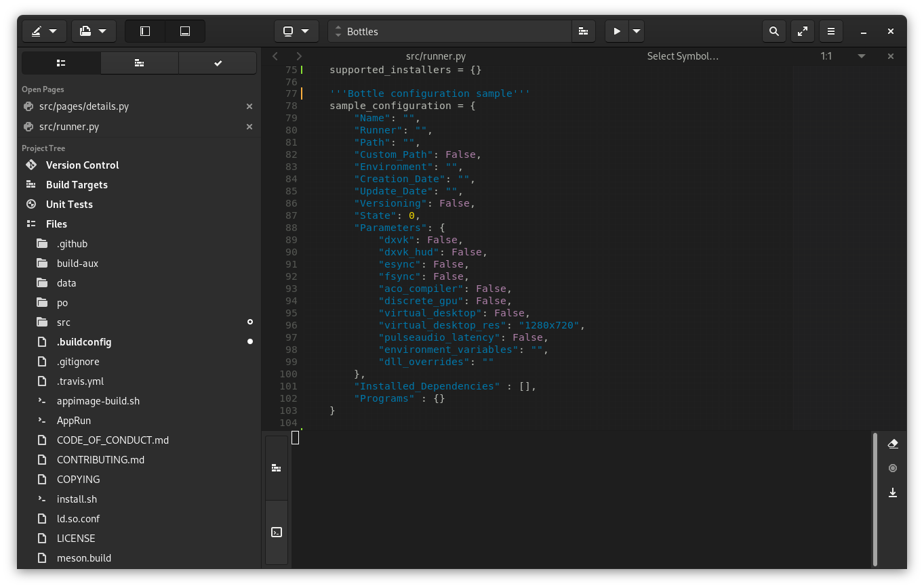Open the hamburger main menu
The height and width of the screenshot is (588, 924).
(x=830, y=31)
